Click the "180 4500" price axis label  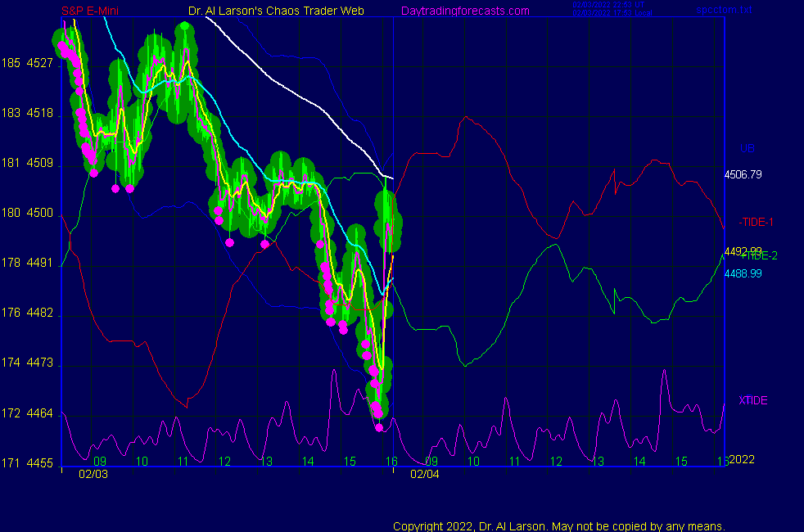[27, 213]
